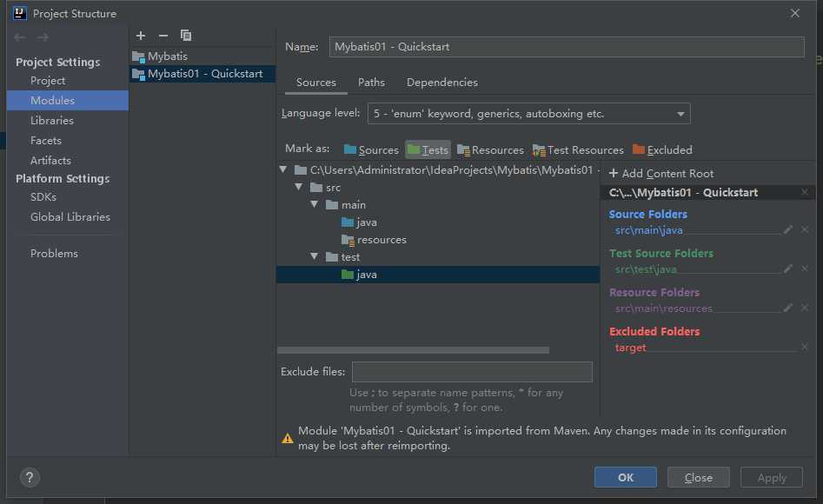Open Global Libraries settings
The height and width of the screenshot is (504, 823).
[70, 217]
